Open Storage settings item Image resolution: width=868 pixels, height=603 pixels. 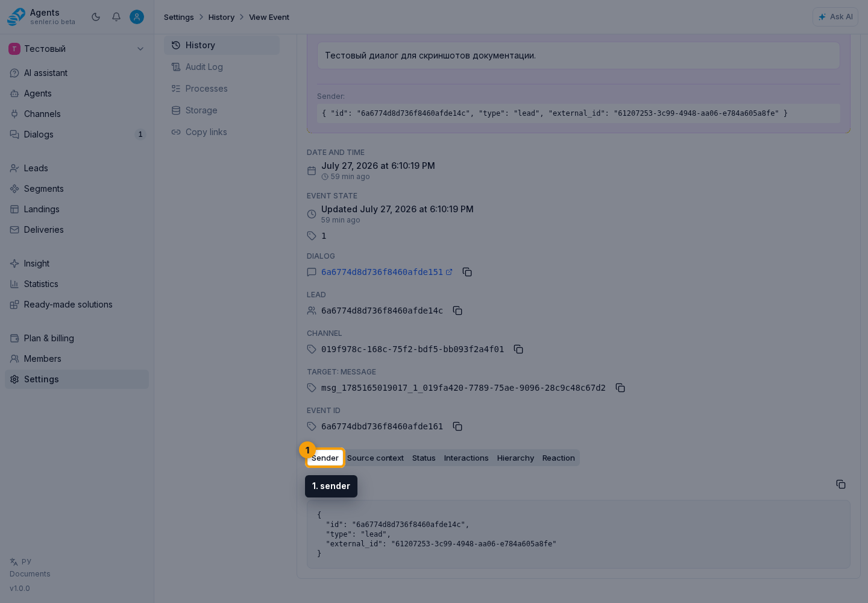pyautogui.click(x=222, y=110)
